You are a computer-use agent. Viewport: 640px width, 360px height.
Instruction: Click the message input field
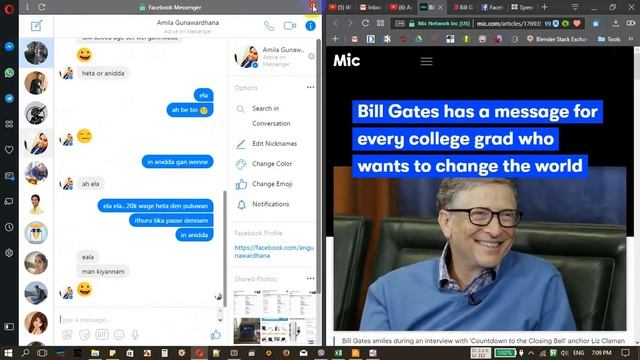(x=137, y=319)
